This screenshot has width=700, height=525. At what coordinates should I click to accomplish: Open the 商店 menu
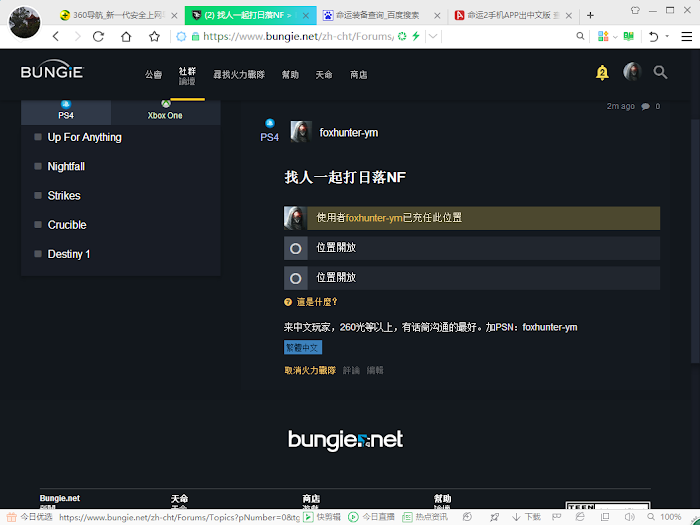358,75
